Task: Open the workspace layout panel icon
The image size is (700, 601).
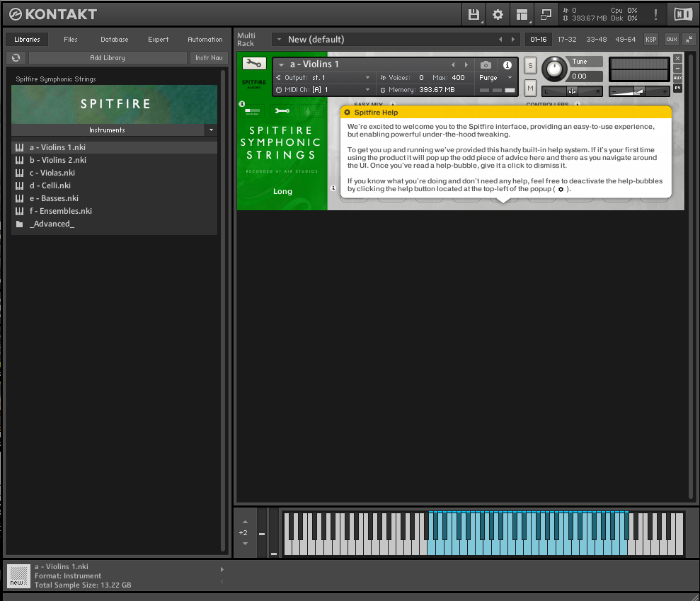Action: [x=522, y=15]
